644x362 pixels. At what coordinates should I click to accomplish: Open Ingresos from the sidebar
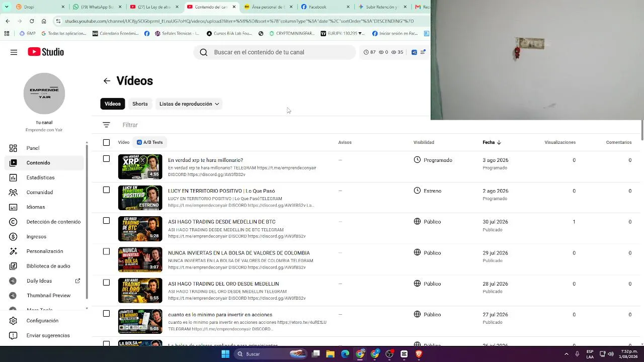tap(44, 237)
